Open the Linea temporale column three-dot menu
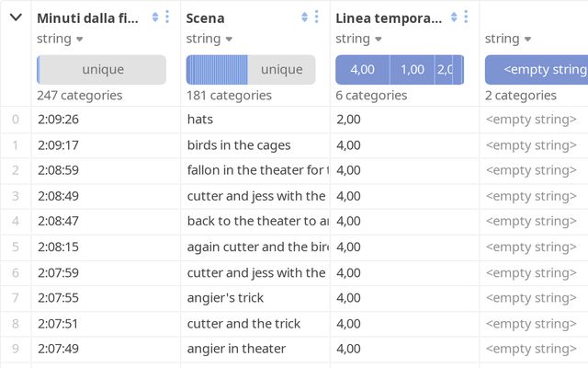 (x=466, y=17)
